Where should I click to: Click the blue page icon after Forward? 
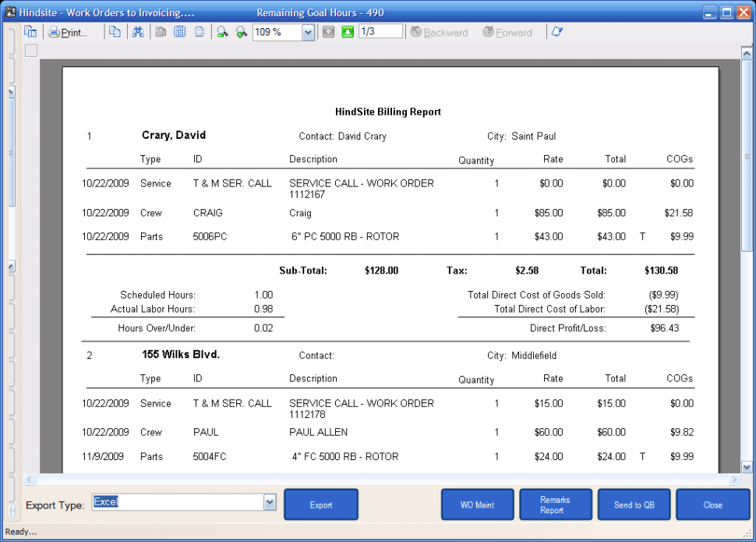coord(557,32)
